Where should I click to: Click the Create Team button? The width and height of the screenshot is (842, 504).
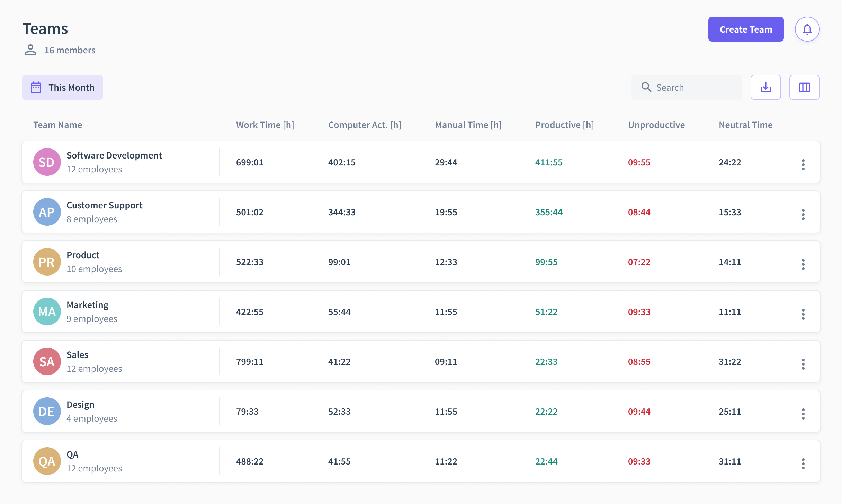(x=746, y=29)
